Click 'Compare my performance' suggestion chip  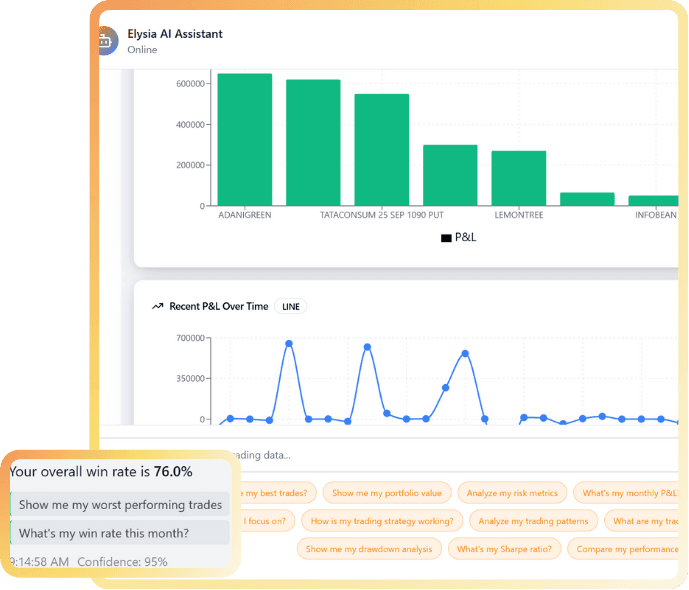[x=625, y=549]
